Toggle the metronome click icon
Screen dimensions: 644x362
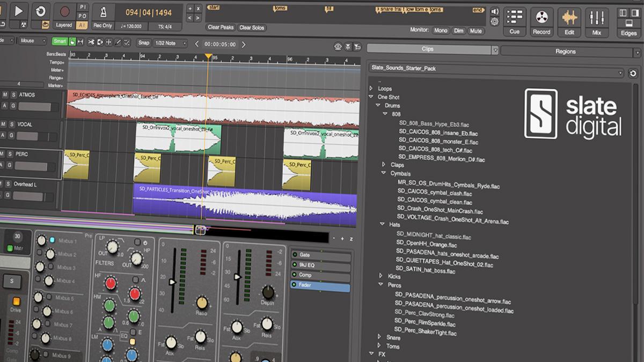tap(103, 11)
